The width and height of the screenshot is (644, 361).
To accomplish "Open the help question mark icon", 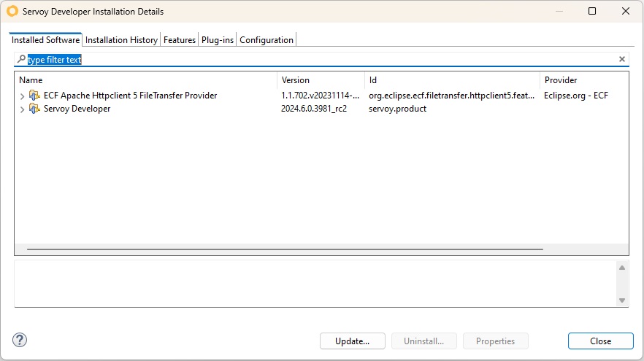I will click(20, 340).
